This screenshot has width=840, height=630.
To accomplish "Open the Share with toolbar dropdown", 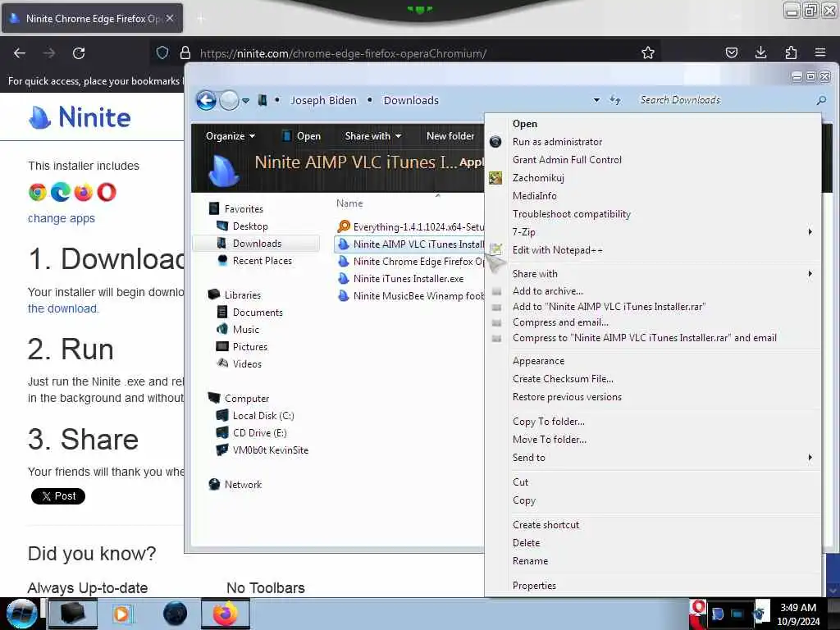I will coord(373,136).
